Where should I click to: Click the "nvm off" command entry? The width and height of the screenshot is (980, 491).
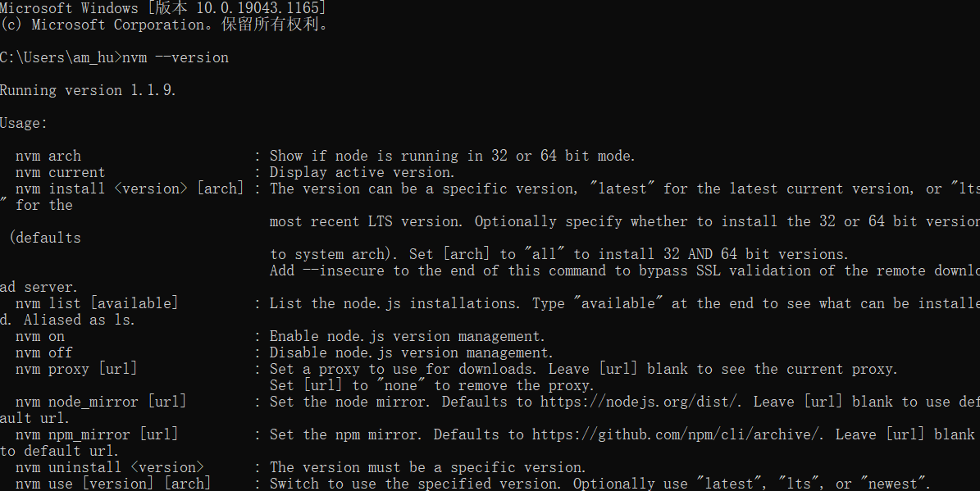pyautogui.click(x=44, y=352)
